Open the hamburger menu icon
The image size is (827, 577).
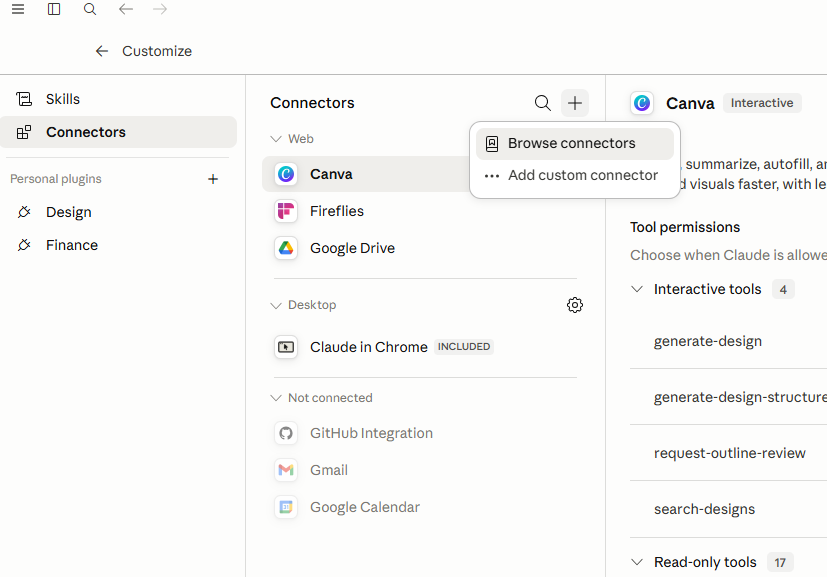coord(18,9)
